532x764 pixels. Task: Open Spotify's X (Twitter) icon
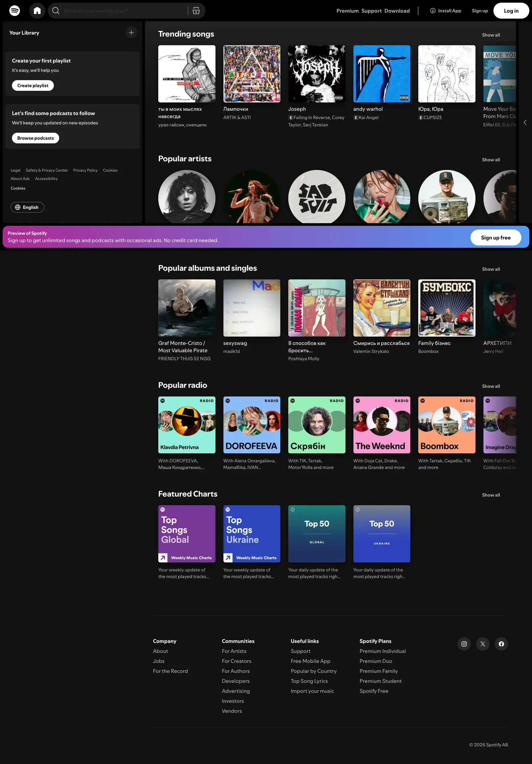point(483,644)
